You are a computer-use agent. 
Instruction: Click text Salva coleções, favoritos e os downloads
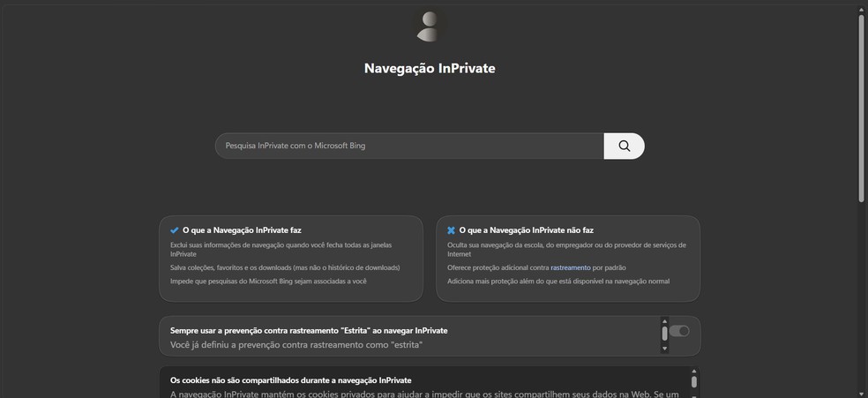coord(285,267)
